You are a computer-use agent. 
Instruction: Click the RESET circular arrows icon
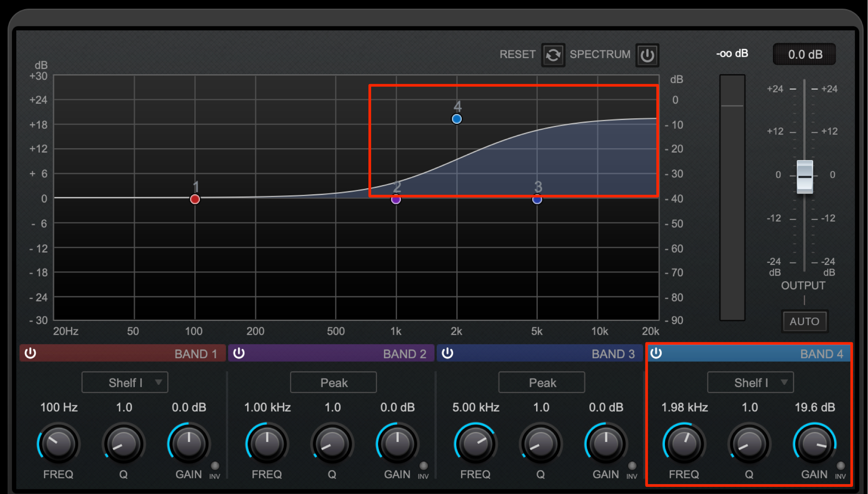[x=553, y=55]
